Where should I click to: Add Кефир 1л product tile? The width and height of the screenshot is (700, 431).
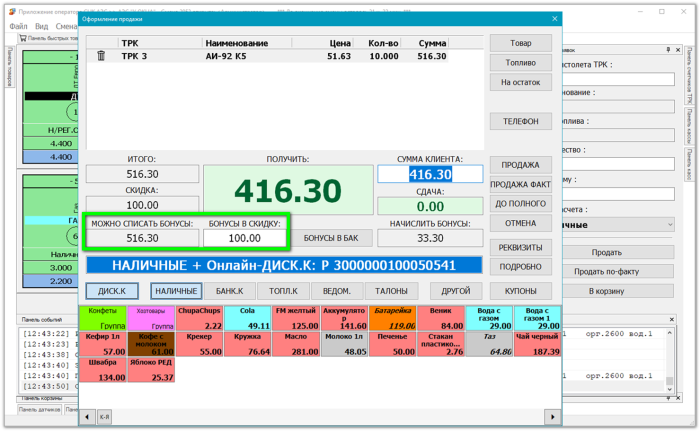tap(103, 344)
